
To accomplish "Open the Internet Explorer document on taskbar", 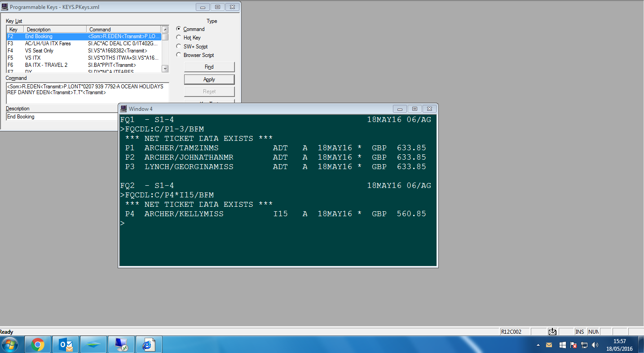I will point(149,345).
